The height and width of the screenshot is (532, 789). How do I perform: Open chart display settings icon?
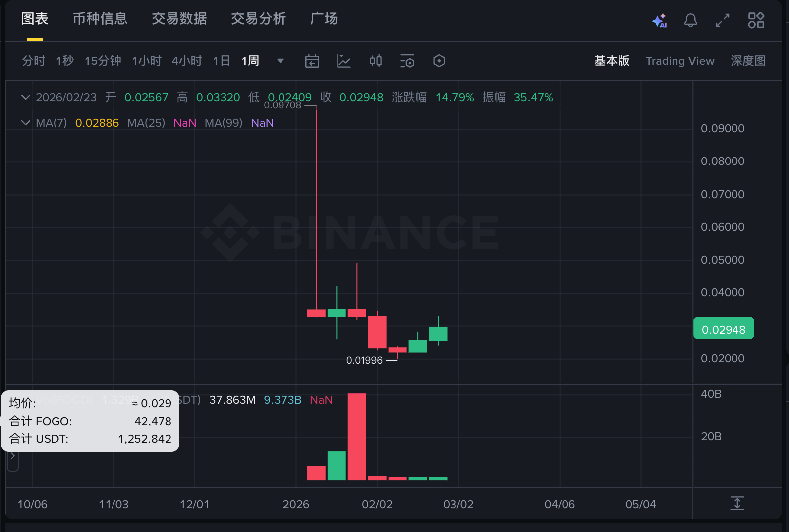click(x=407, y=61)
